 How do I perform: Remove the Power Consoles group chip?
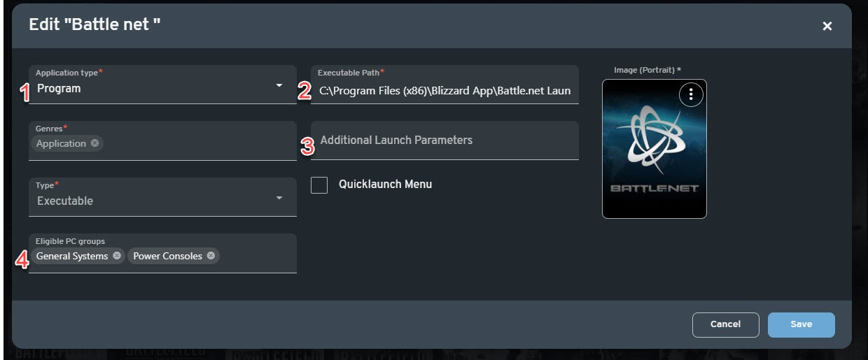211,256
